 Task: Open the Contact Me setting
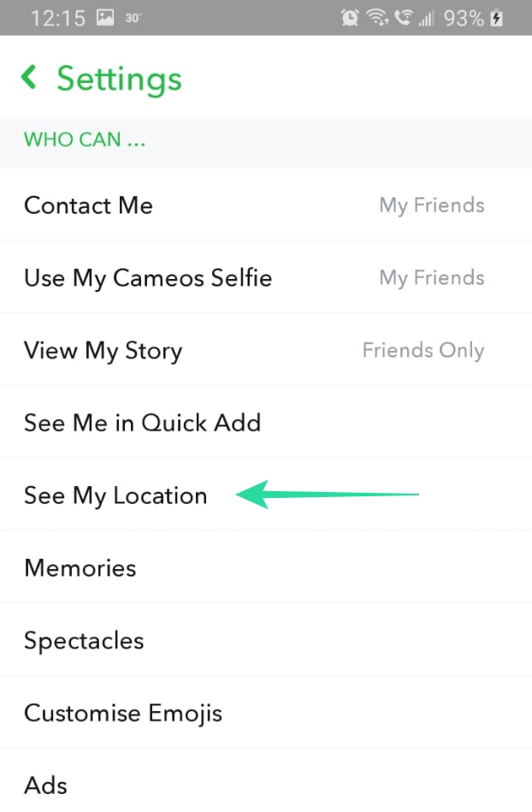pyautogui.click(x=89, y=205)
